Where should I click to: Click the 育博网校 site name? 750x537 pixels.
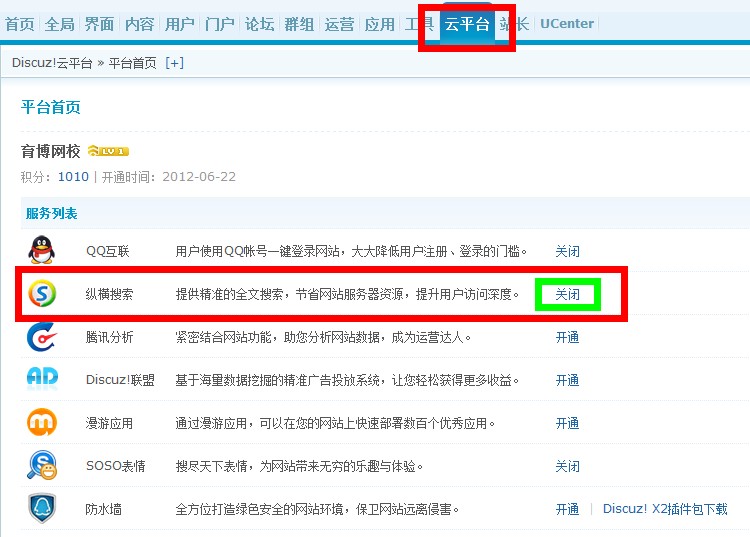click(x=50, y=152)
